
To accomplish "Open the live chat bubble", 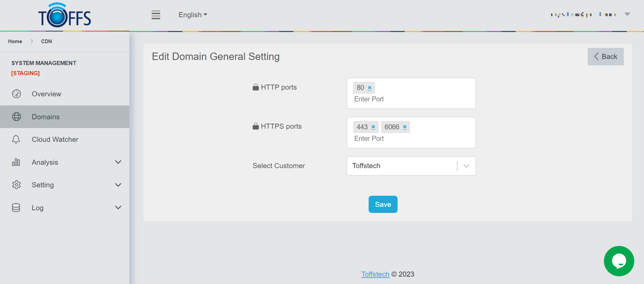I will tap(619, 261).
